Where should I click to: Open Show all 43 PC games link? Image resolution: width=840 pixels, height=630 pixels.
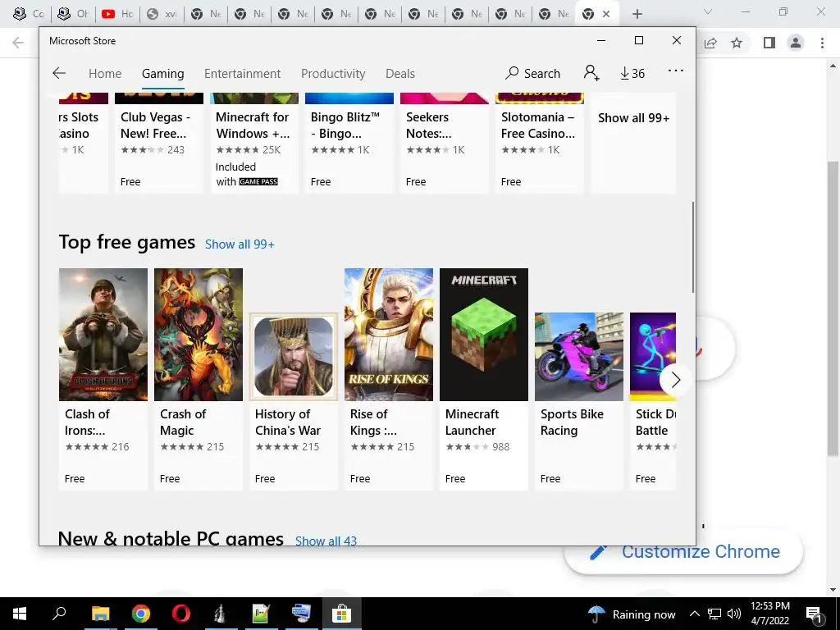(x=326, y=540)
